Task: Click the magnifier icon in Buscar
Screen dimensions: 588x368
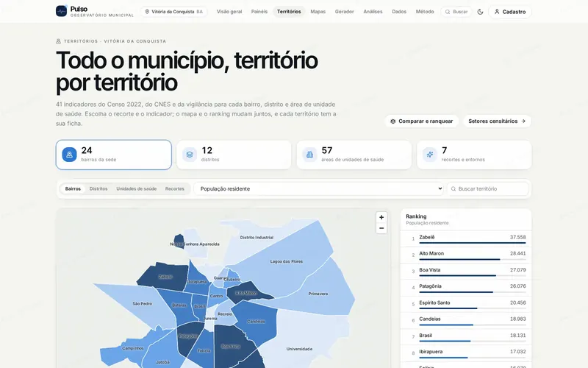Action: 448,12
